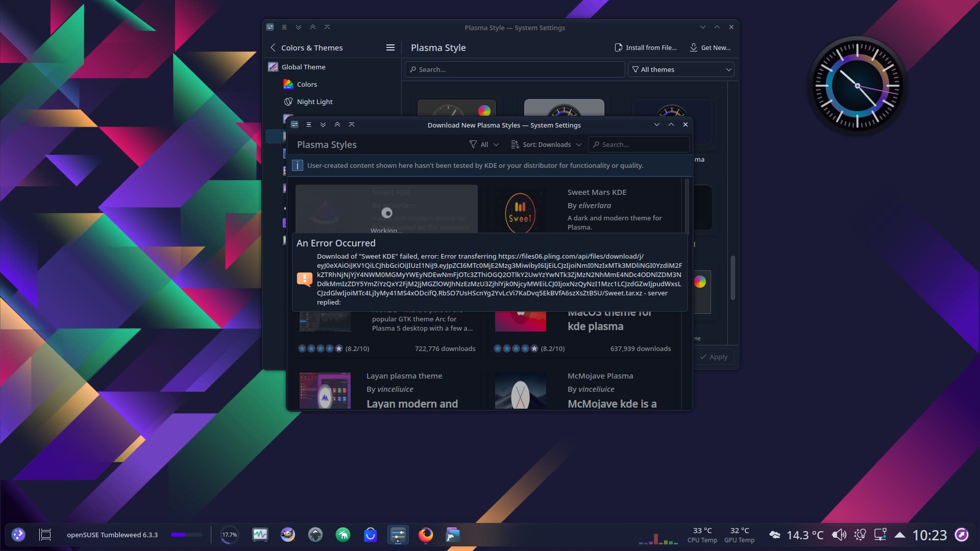Click author vinceliuice under Layan plasma theme

[x=395, y=389]
